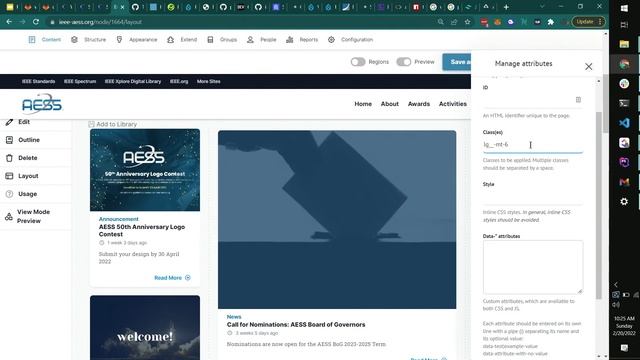The height and width of the screenshot is (360, 640).
Task: Open the Appearance admin menu
Action: [x=137, y=40]
